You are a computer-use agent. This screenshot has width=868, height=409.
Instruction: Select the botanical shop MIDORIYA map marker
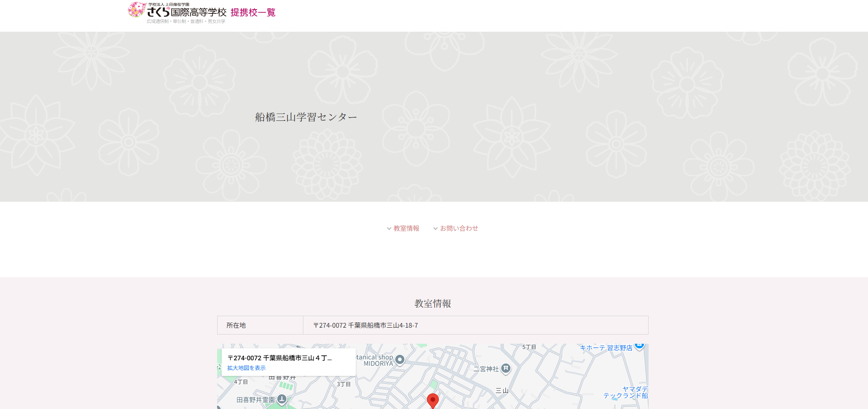[400, 359]
